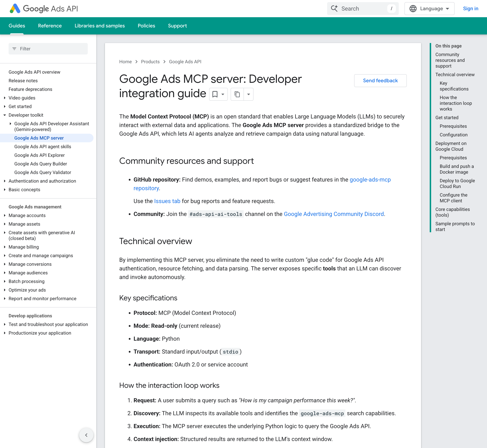Expand Create and manage campaigns
This screenshot has height=448, width=487.
5,256
